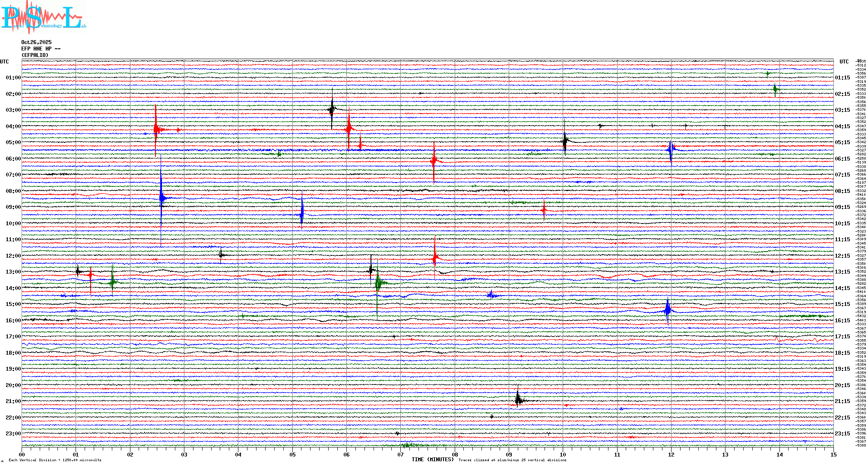Click the 21:15 time label on right
868x466 pixels.
842,401
